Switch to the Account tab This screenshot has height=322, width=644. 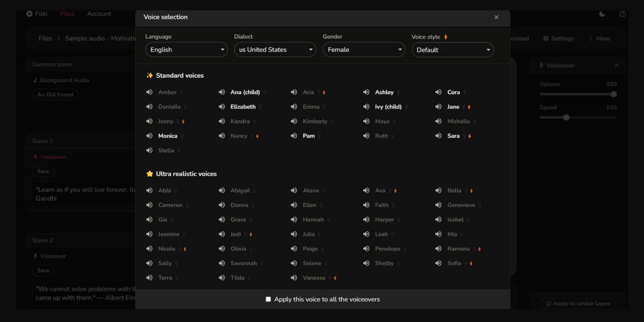pyautogui.click(x=99, y=14)
